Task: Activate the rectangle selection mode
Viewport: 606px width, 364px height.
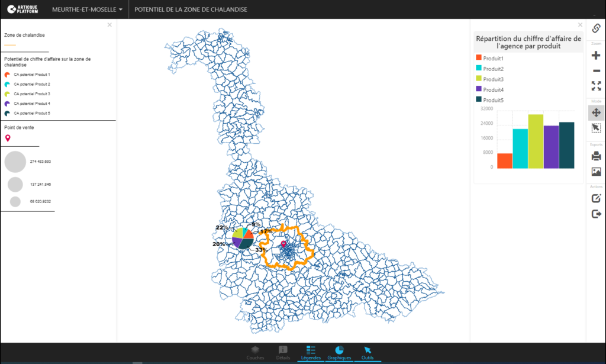Action: [596, 128]
